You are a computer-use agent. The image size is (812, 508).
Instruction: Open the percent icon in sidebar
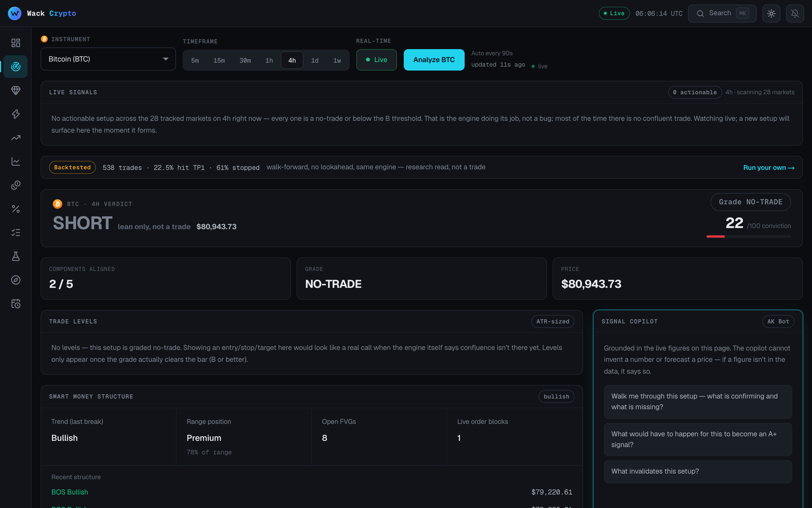point(16,209)
